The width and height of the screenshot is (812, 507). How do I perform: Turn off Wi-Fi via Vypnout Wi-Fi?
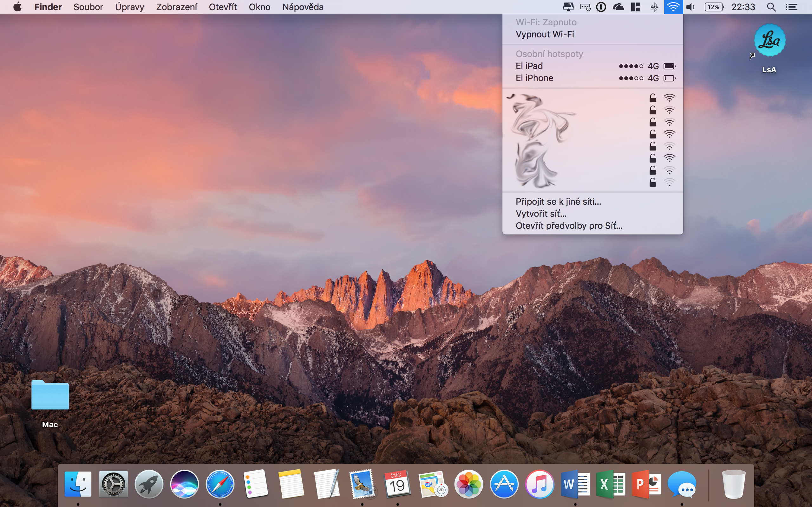click(x=545, y=34)
